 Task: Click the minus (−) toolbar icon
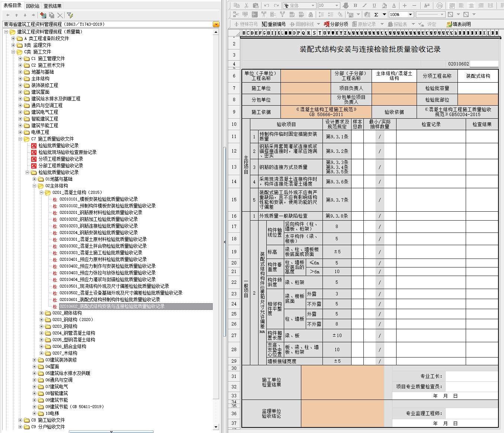[414, 6]
